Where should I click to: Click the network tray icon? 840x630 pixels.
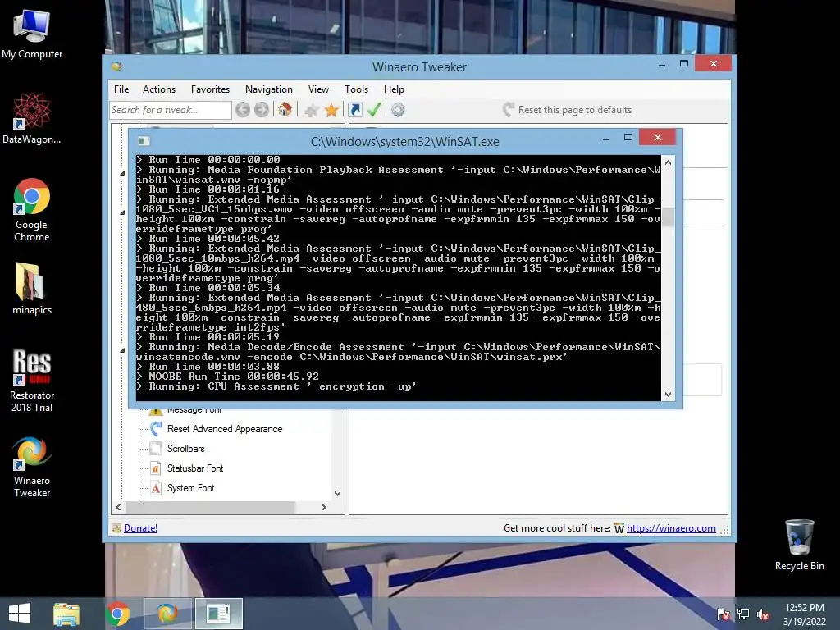[743, 614]
